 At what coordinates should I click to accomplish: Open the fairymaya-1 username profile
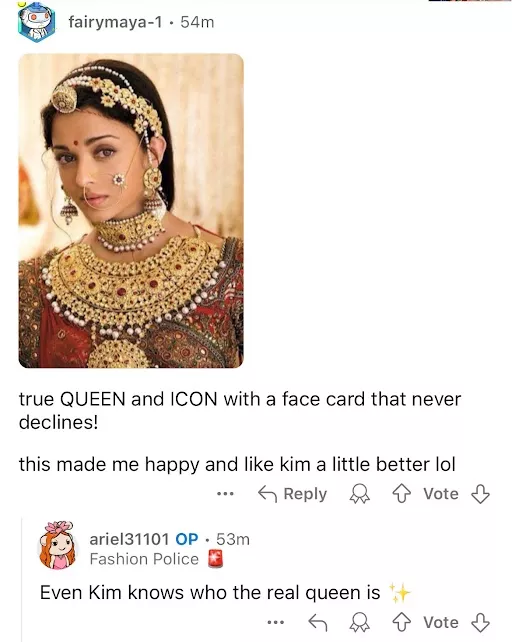point(115,22)
